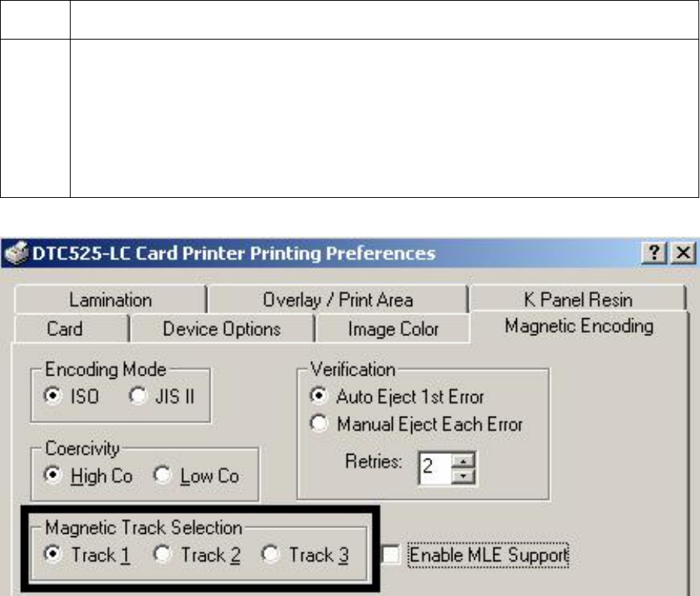
Task: Open the Device Options tab
Action: [x=222, y=328]
